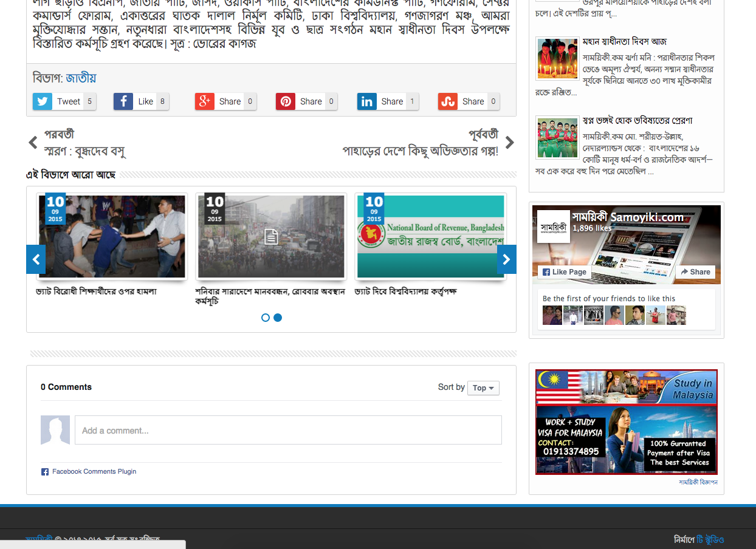The width and height of the screenshot is (756, 549).
Task: Click Share button in Facebook widget
Action: click(695, 272)
